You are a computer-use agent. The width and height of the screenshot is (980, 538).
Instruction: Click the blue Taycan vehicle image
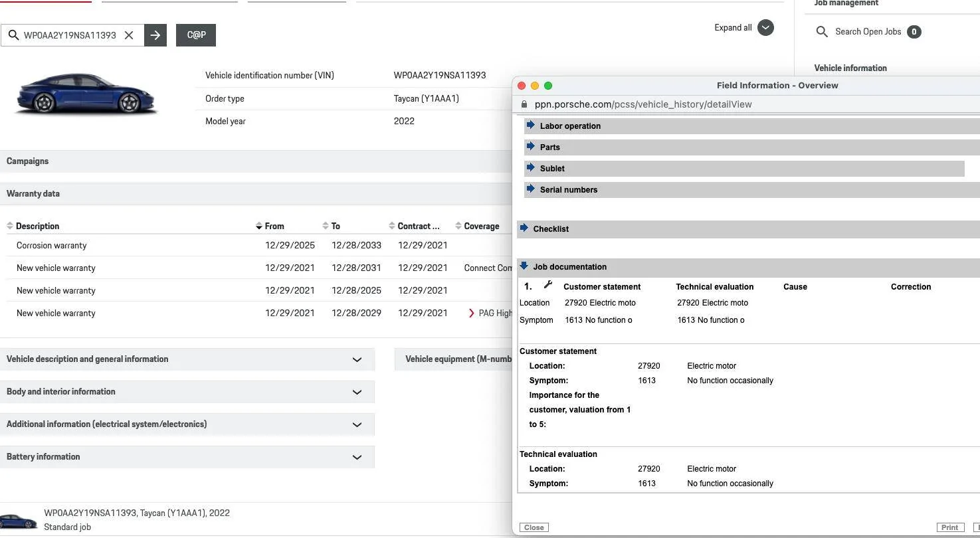pos(86,94)
